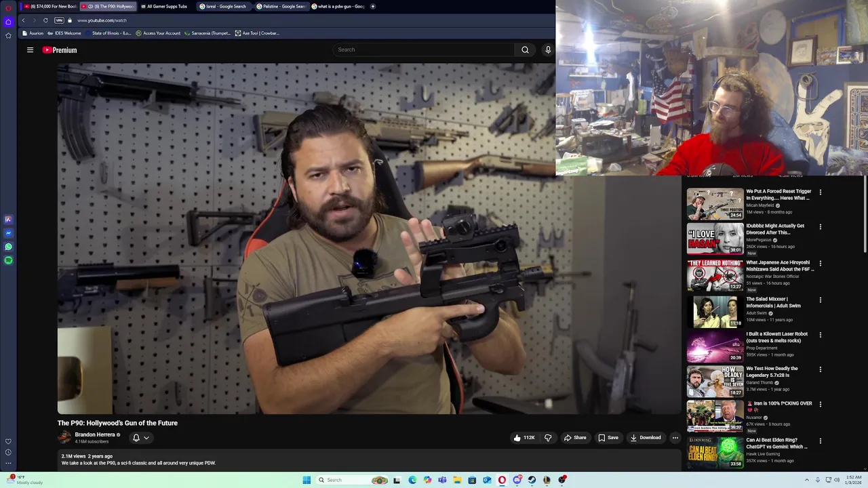
Task: Open Aria AI icon in Opera sidebar
Action: pos(8,220)
